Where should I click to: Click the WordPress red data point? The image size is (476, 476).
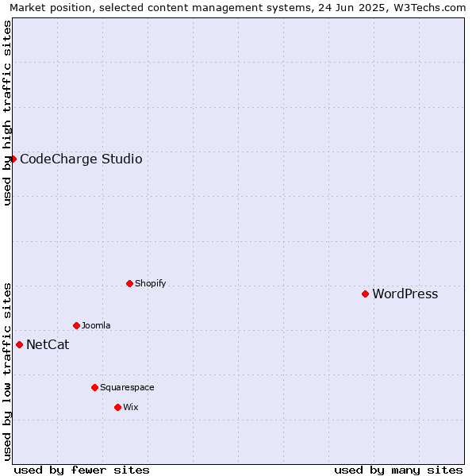[365, 294]
